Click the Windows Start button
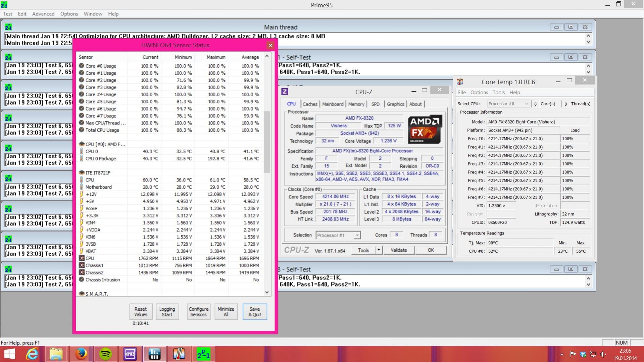This screenshot has height=362, width=644. point(9,354)
